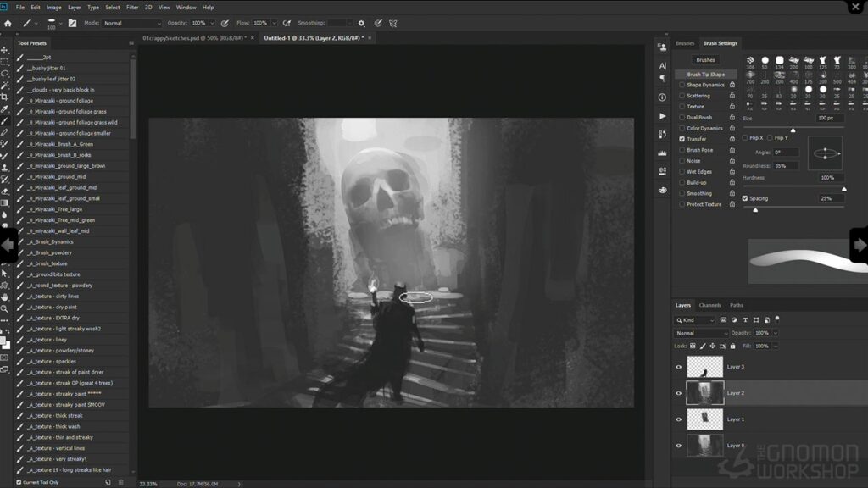Check the Flip X option

744,138
